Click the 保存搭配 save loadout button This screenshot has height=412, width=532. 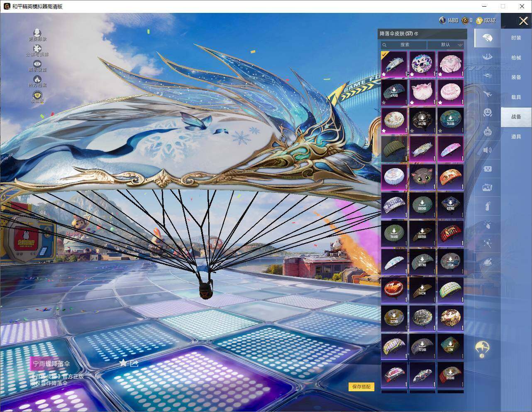pos(361,387)
